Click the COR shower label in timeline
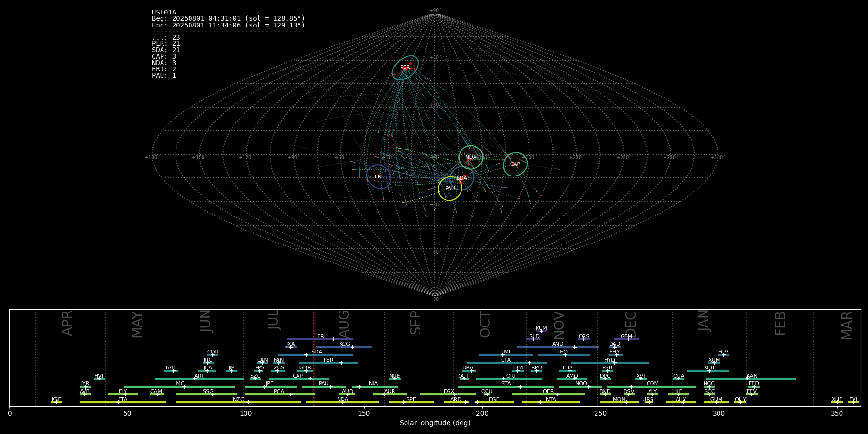Viewport: 868px width, 434px height. pyautogui.click(x=213, y=352)
